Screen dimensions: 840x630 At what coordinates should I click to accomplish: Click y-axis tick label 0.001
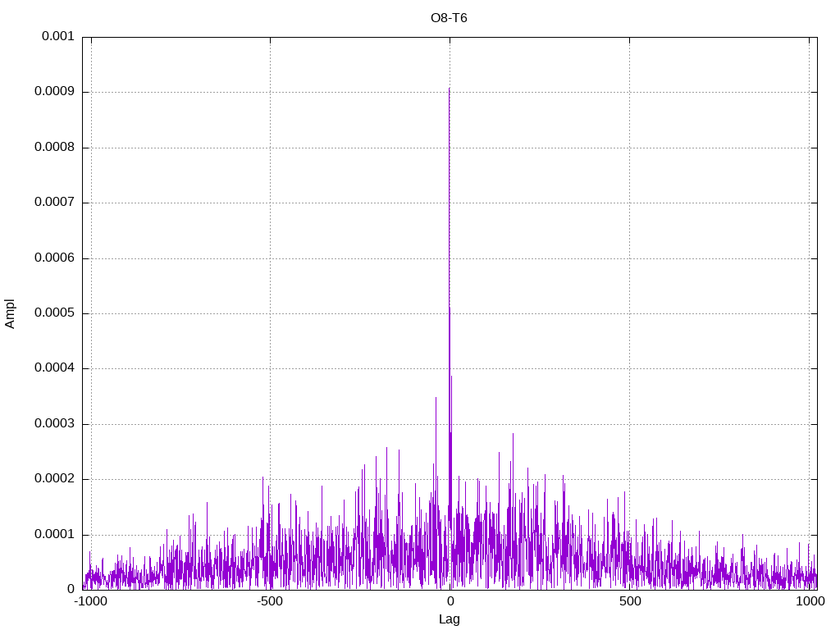58,36
